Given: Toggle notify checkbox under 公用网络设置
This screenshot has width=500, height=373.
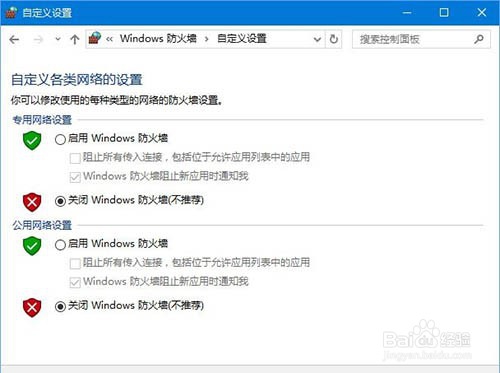Looking at the screenshot, I should [x=75, y=282].
